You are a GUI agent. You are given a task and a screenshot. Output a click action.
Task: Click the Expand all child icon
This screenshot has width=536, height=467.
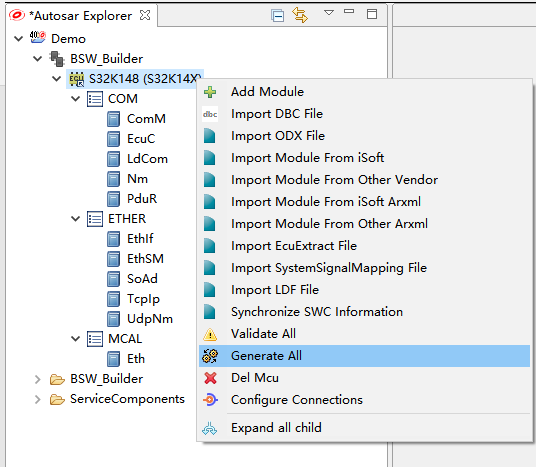210,428
